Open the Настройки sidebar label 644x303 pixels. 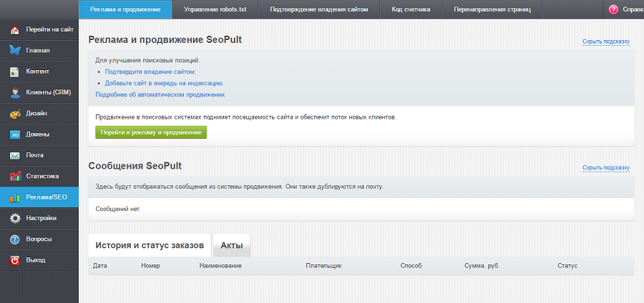(41, 218)
